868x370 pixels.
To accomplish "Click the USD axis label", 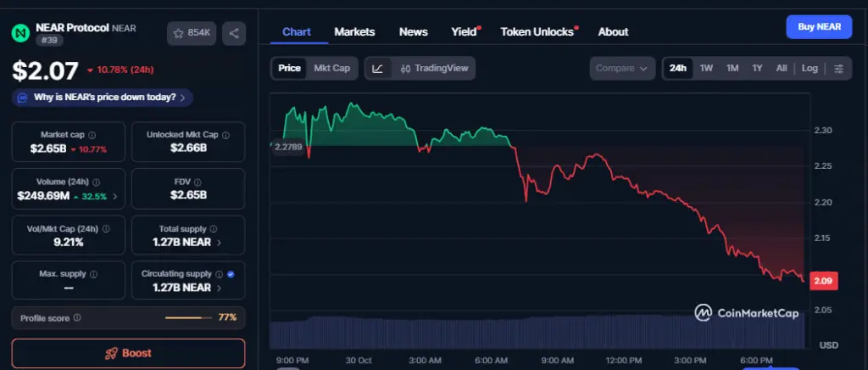I will point(828,345).
